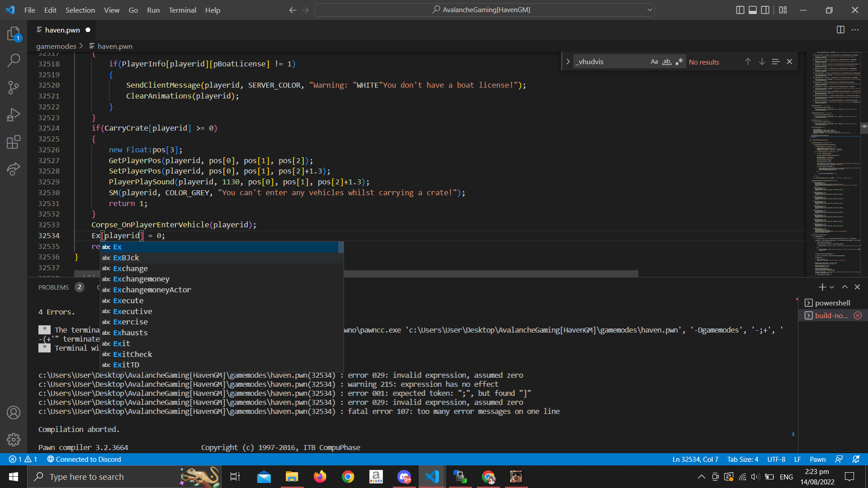868x488 pixels.
Task: Change Tab Size: 4 indentation setting
Action: (x=742, y=460)
